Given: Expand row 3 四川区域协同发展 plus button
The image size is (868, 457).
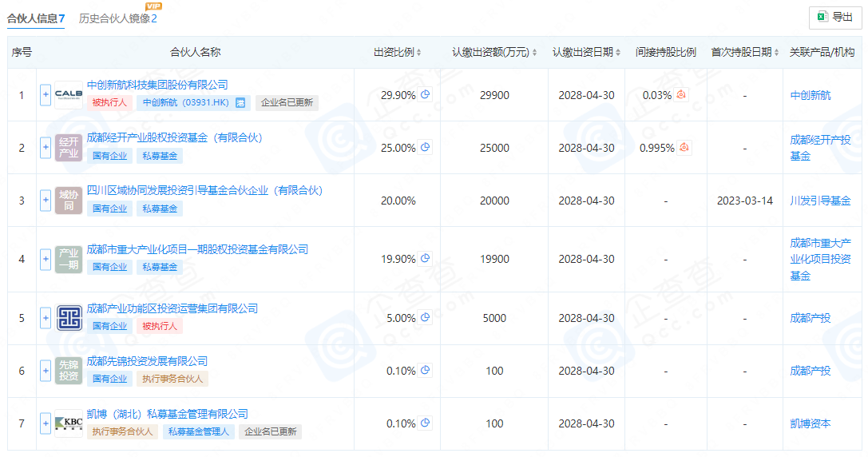Looking at the screenshot, I should (46, 201).
